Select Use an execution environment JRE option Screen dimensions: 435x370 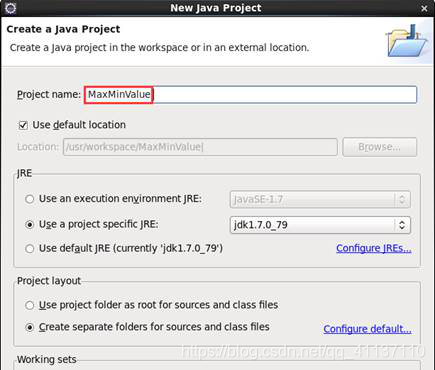click(x=30, y=199)
